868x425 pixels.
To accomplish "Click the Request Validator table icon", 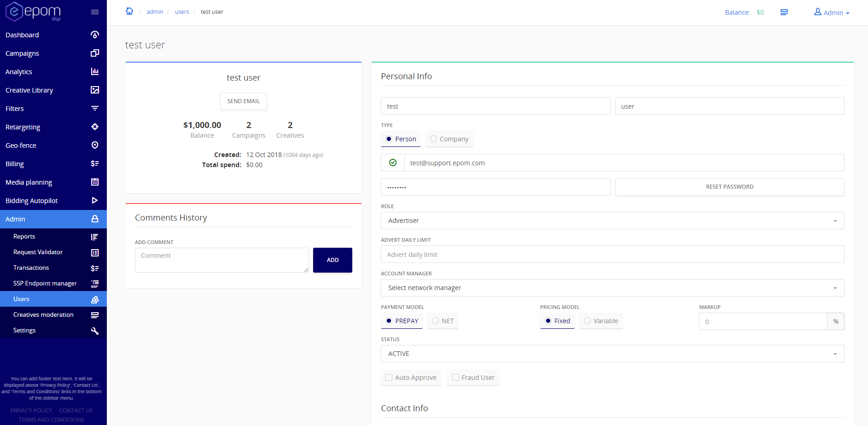I will (x=95, y=252).
